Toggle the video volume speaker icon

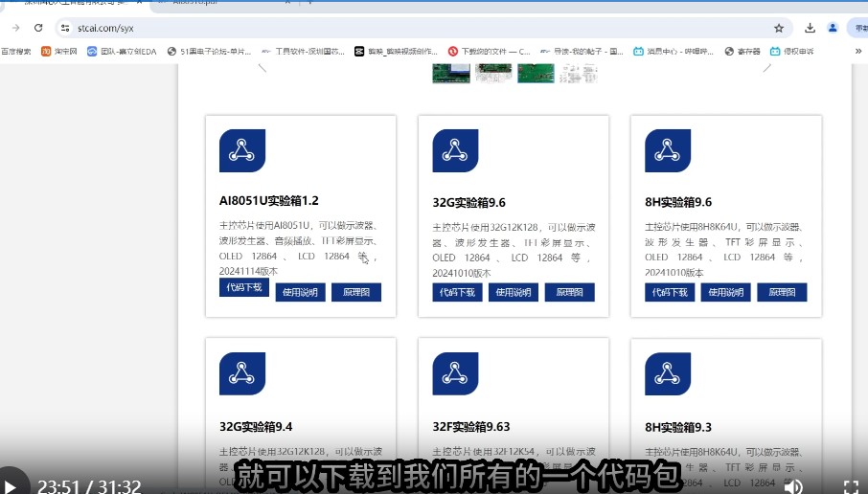pos(794,486)
